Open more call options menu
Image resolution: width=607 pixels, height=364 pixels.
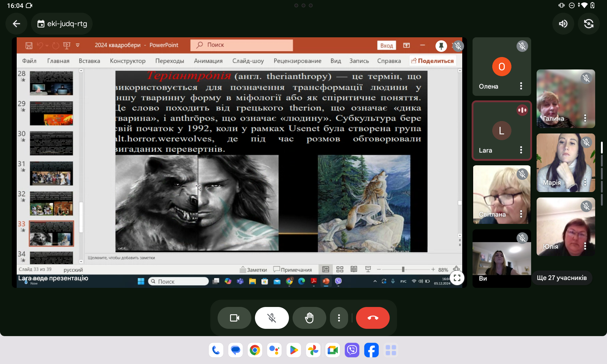[x=339, y=318]
